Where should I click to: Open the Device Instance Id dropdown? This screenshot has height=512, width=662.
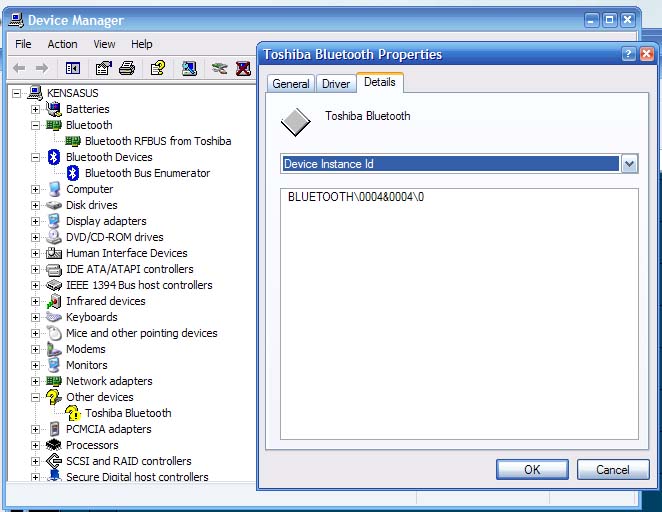pos(629,164)
